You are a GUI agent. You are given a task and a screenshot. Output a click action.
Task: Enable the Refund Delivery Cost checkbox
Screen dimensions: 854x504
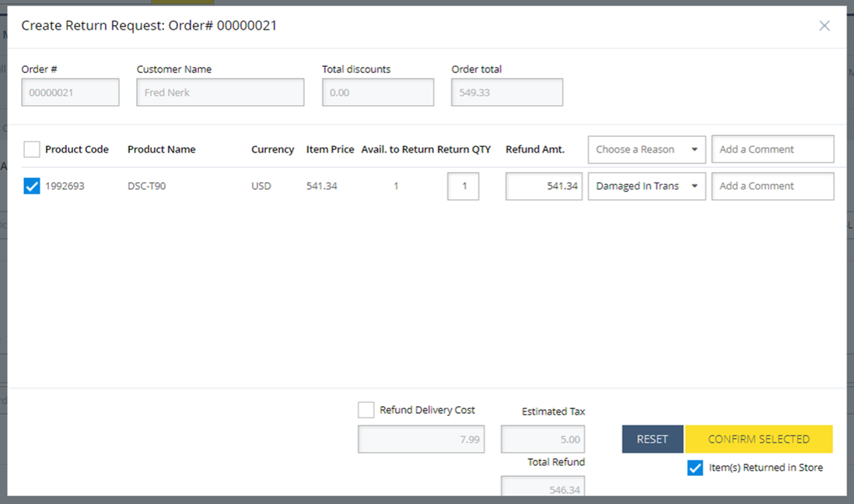[366, 410]
